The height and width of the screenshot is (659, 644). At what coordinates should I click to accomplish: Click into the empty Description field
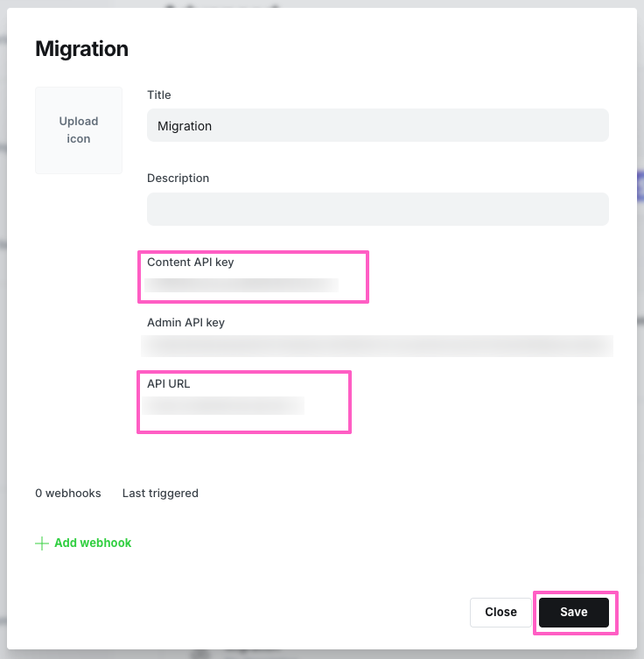(377, 209)
